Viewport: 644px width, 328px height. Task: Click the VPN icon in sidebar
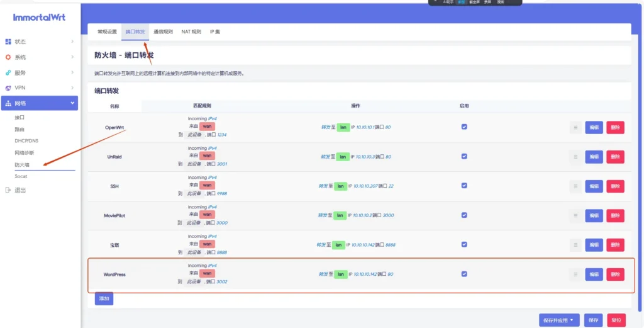[x=8, y=88]
